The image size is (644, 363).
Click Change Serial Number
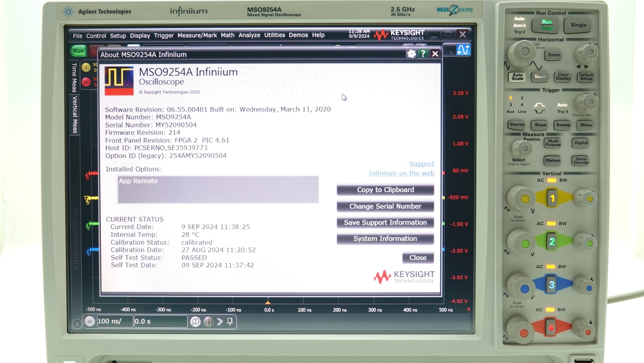tap(385, 206)
